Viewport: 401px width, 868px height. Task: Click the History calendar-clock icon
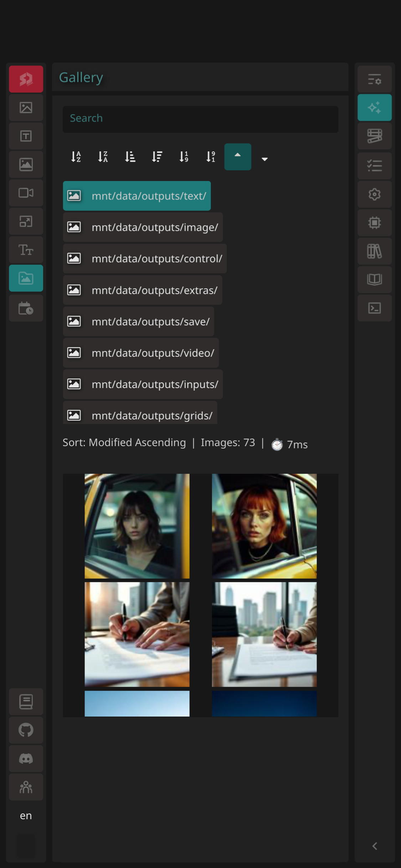click(26, 308)
